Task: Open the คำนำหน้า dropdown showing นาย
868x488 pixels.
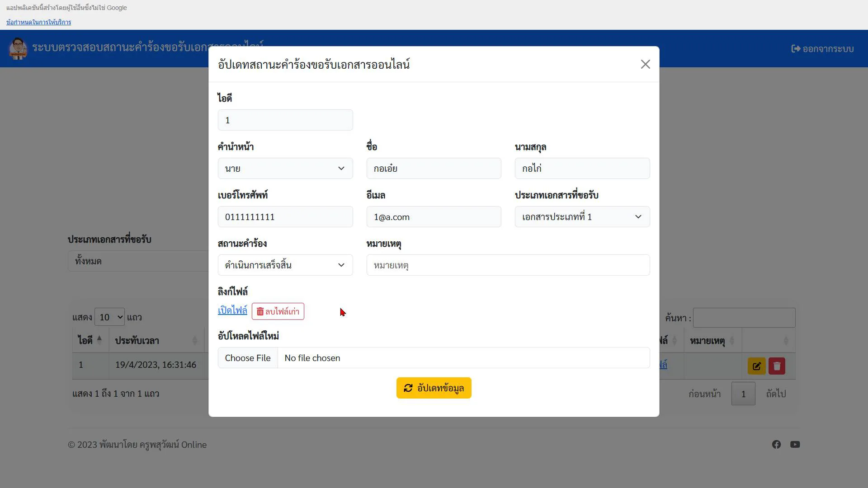Action: 285,169
